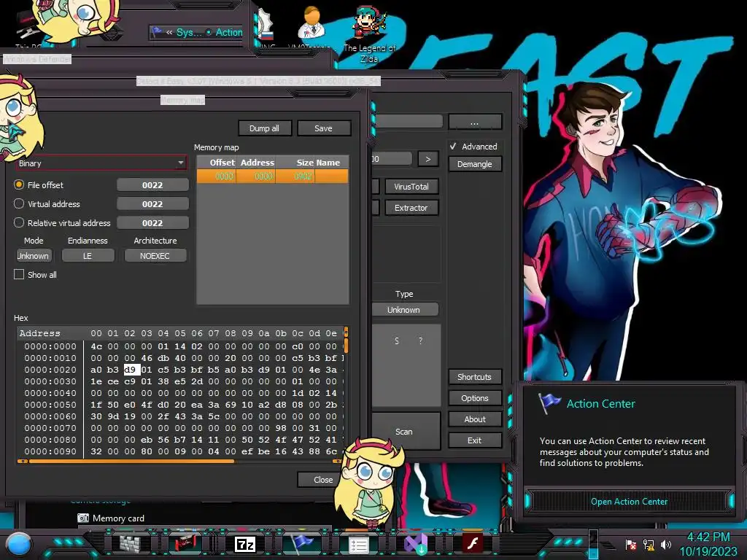Viewport: 747px width, 560px height.
Task: Open Windows Firewall brick-wall taskbar icon
Action: tap(130, 543)
